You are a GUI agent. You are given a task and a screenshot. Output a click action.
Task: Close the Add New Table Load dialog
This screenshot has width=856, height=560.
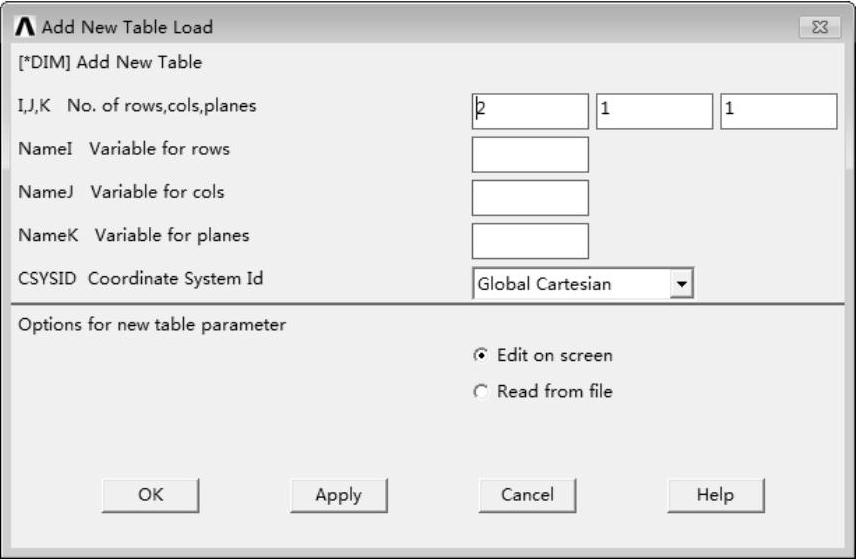click(819, 28)
